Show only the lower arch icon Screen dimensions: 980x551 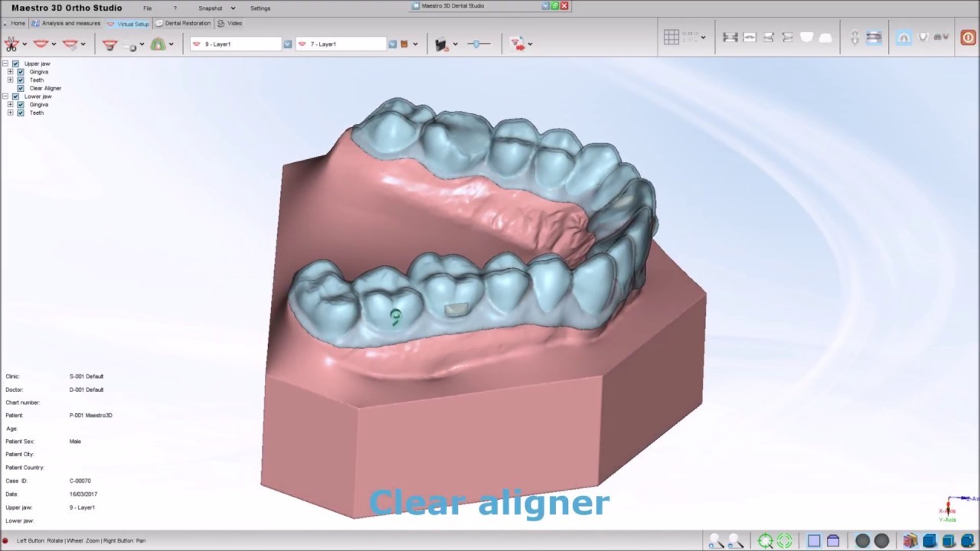point(923,37)
